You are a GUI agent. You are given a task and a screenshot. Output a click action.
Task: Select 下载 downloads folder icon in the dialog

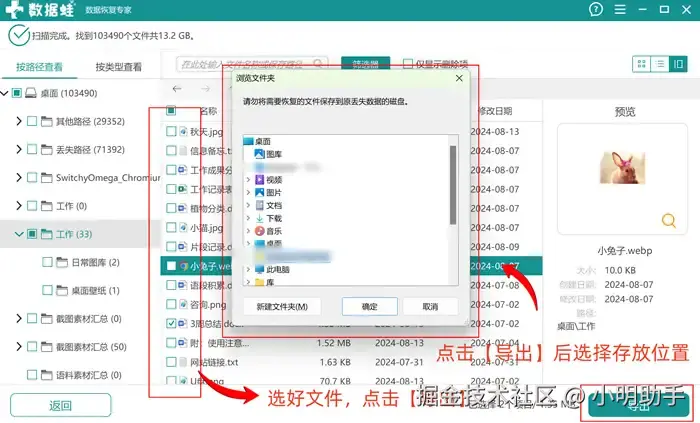point(259,218)
